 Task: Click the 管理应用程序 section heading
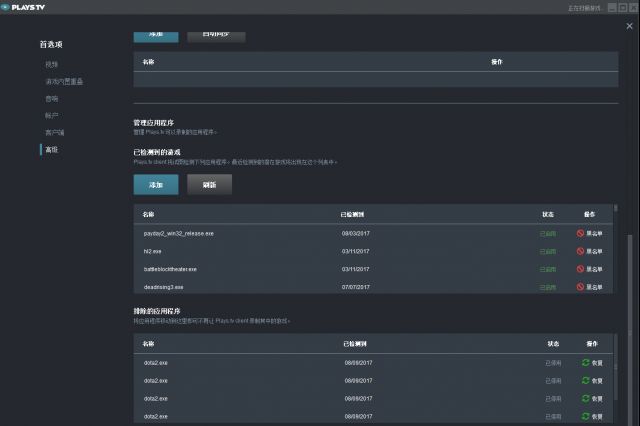(x=153, y=122)
